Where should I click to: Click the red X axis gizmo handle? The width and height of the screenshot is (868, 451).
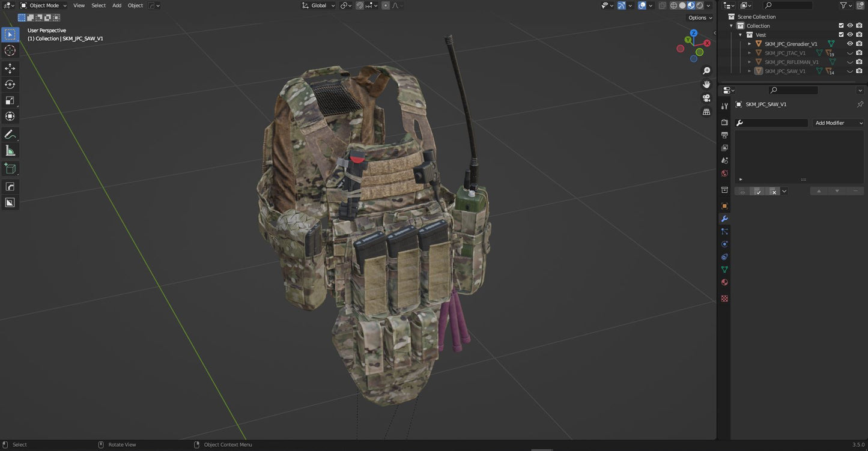point(707,43)
